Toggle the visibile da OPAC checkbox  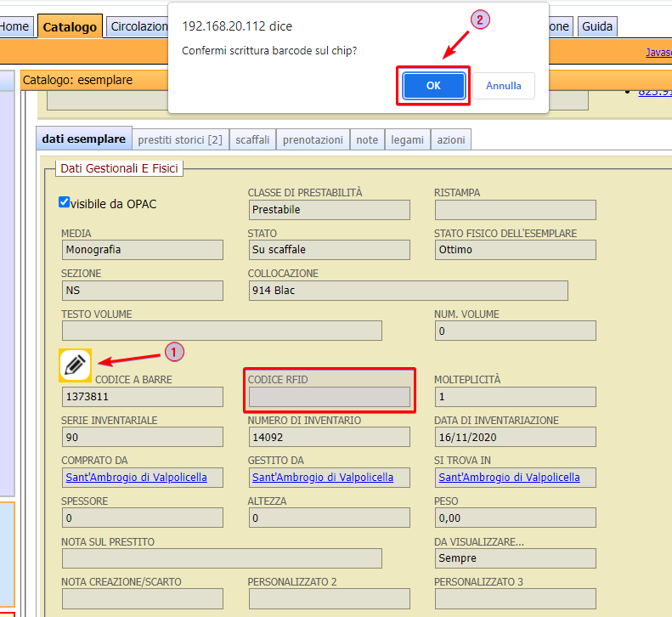point(64,202)
